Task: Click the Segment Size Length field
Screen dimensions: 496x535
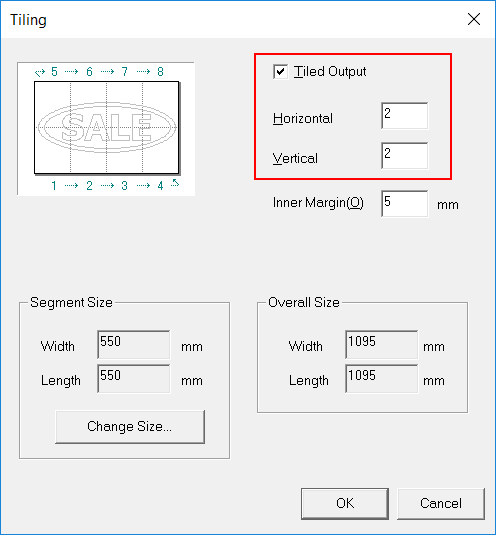Action: pos(134,379)
